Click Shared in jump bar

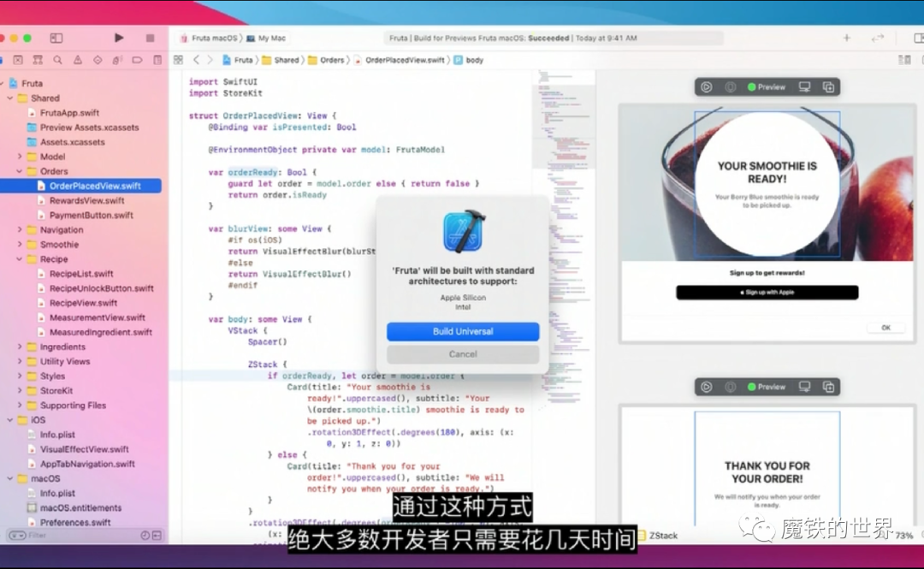tap(281, 60)
